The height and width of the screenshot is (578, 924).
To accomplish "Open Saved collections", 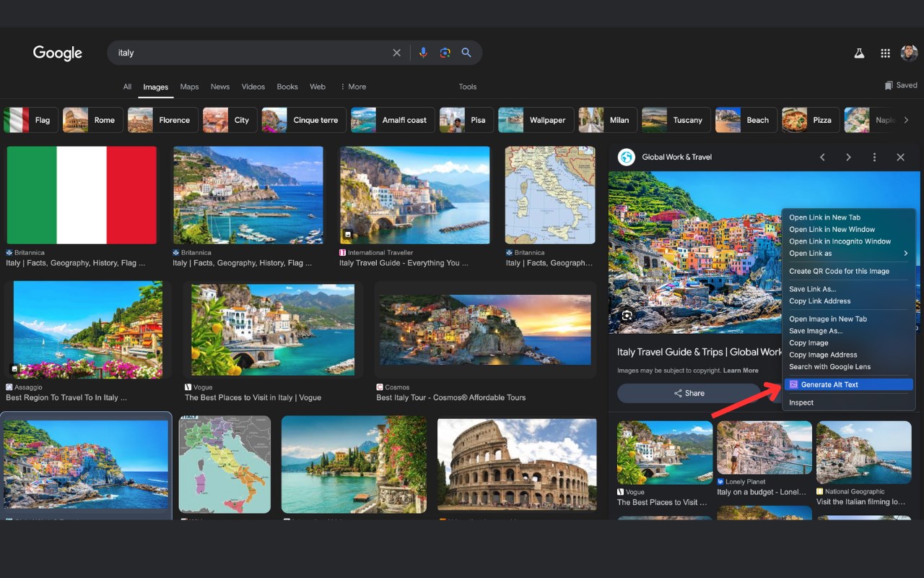I will pos(901,85).
